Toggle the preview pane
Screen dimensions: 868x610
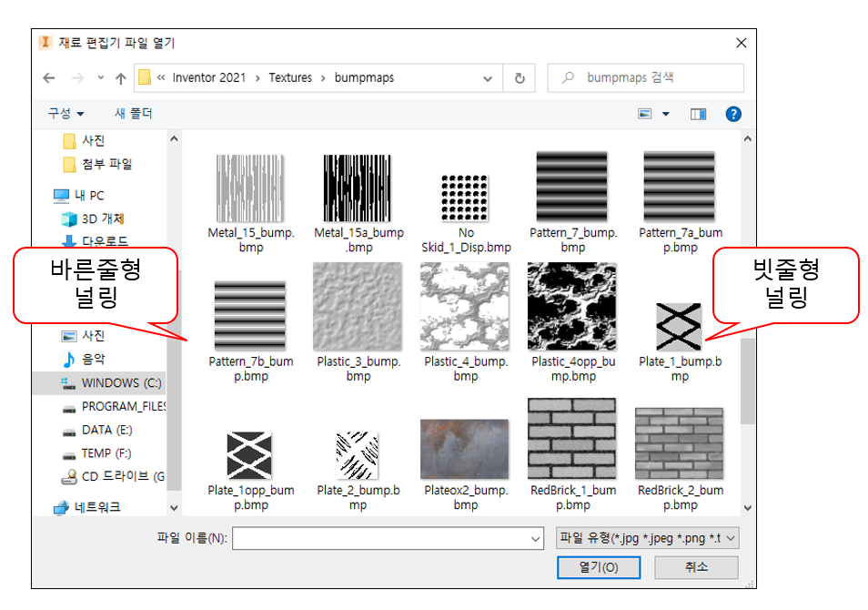point(698,114)
